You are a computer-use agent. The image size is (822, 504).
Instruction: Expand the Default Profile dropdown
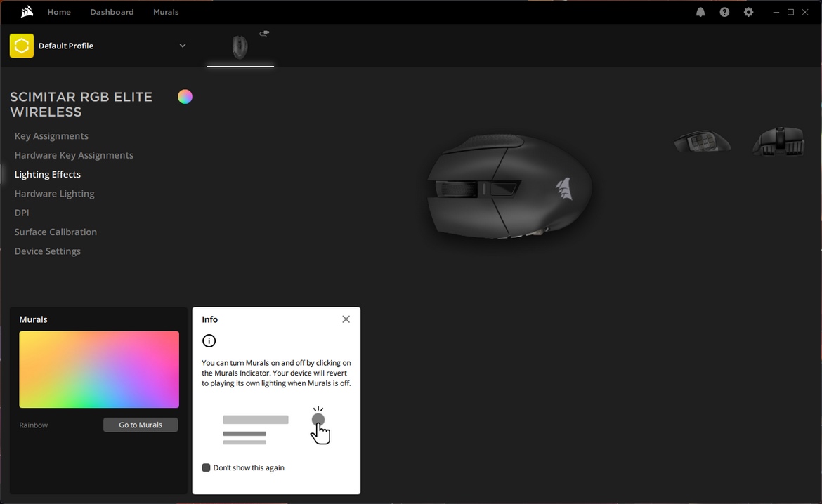point(183,46)
